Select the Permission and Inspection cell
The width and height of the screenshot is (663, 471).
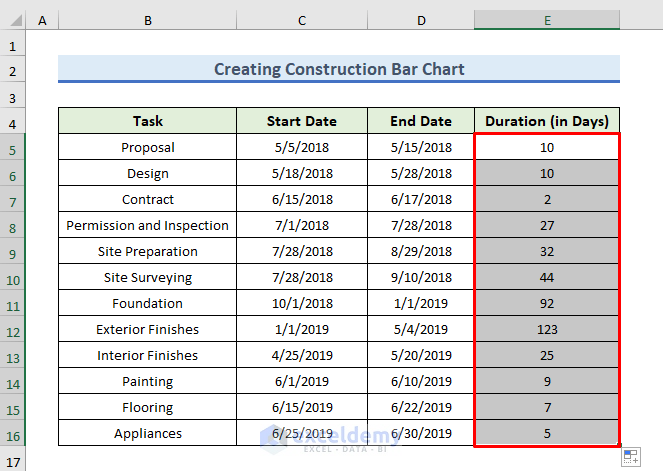(148, 225)
